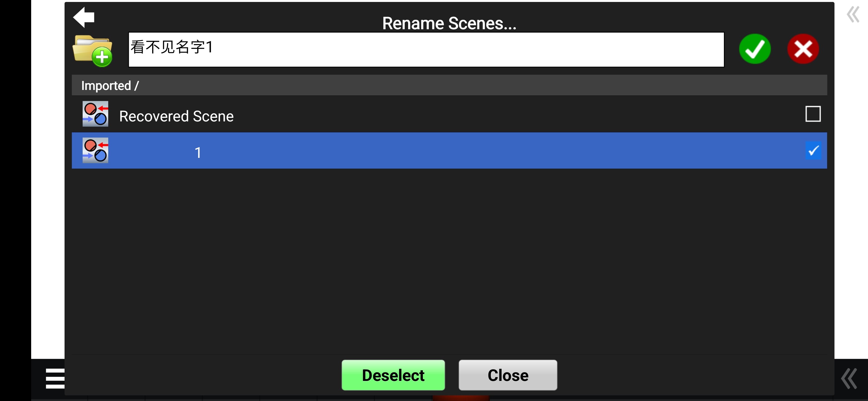Click the Recovered Scene thumbnail icon
Viewport: 868px width, 401px height.
pos(95,114)
